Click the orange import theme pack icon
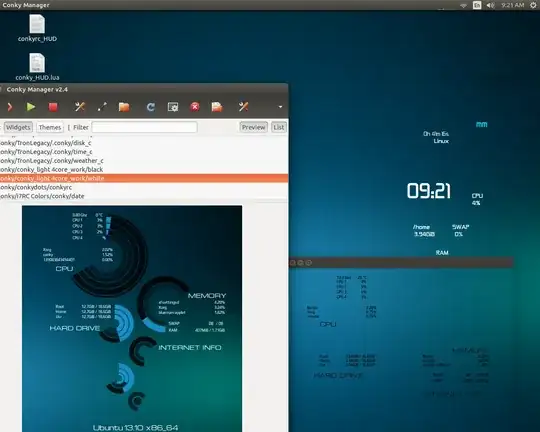The image size is (540, 432). click(x=217, y=107)
